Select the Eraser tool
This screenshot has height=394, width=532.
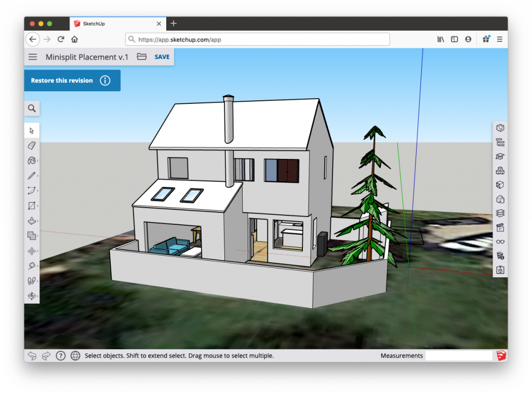click(x=32, y=146)
